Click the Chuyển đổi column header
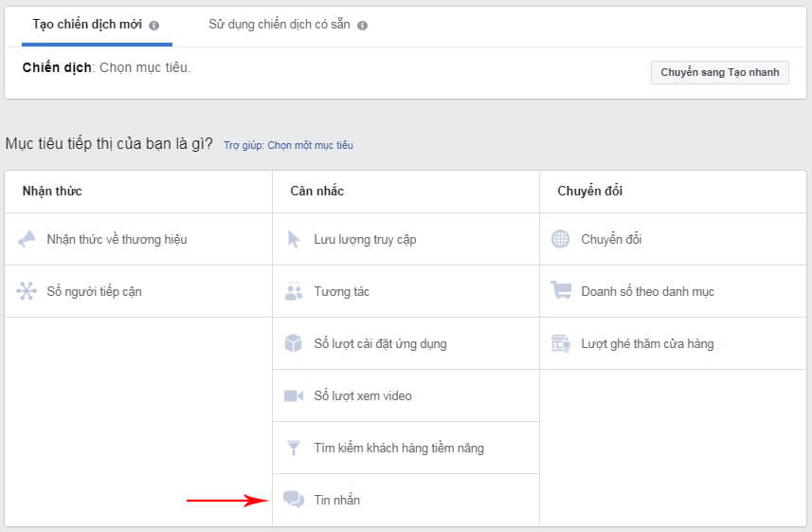The width and height of the screenshot is (812, 532). pos(590,191)
